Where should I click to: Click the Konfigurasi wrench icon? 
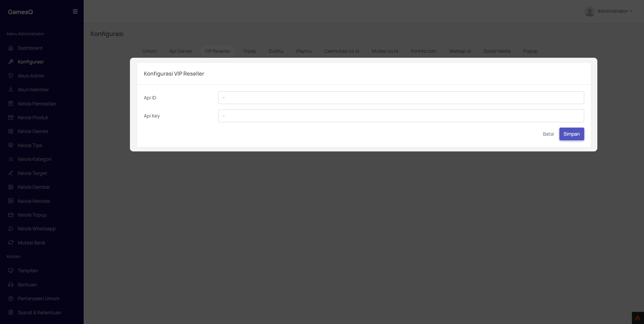11,62
